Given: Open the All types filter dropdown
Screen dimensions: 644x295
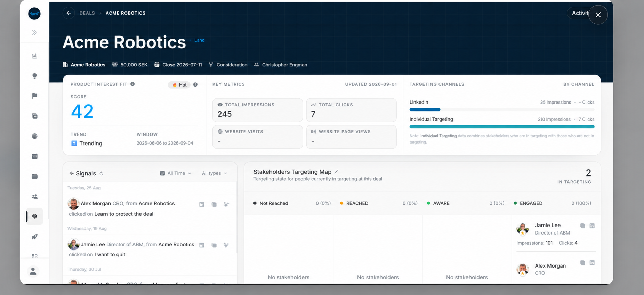Looking at the screenshot, I should 215,173.
